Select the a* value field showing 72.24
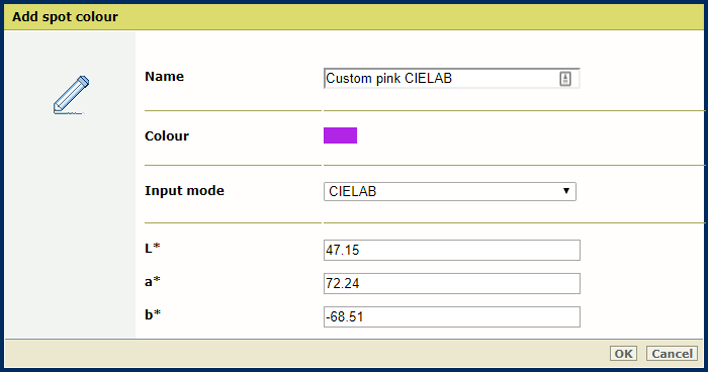Image resolution: width=708 pixels, height=372 pixels. pyautogui.click(x=452, y=284)
